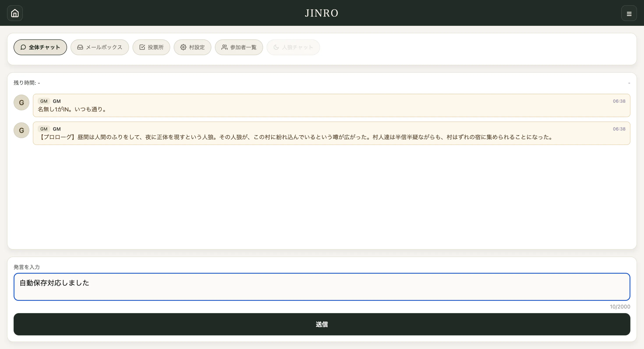Viewport: 644px width, 349px height.
Task: Click the JINRO title logo
Action: click(322, 13)
